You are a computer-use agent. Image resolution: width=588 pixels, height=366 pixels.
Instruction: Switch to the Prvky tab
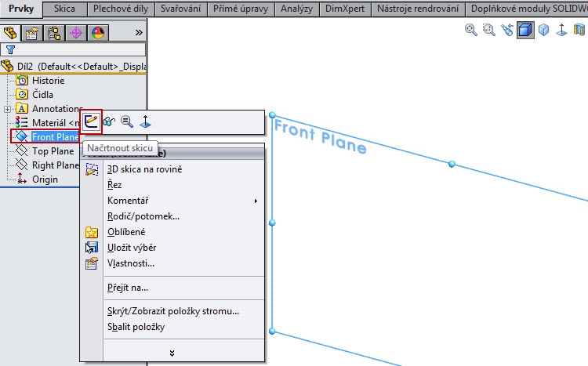click(x=21, y=9)
